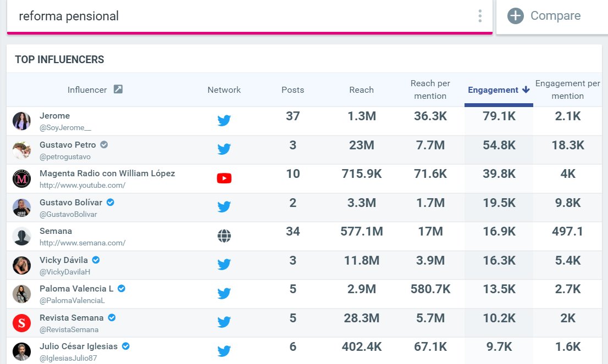Click the Twitter icon in Revista Semana's row
Image resolution: width=608 pixels, height=364 pixels.
tap(224, 322)
